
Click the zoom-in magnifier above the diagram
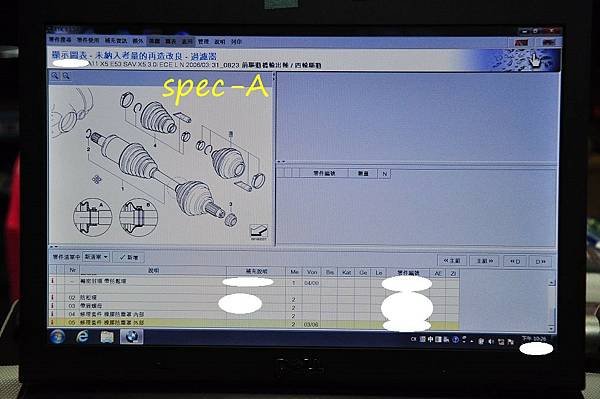(x=55, y=76)
